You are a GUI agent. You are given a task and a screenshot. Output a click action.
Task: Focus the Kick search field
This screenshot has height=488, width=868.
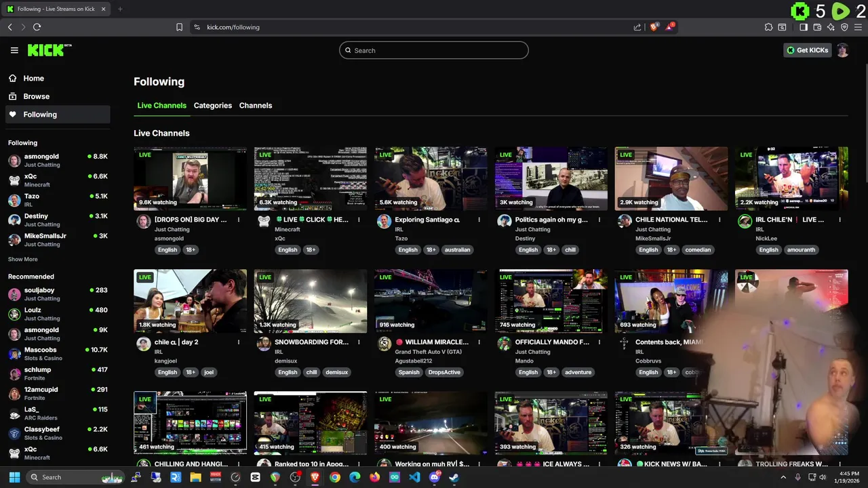coord(434,50)
